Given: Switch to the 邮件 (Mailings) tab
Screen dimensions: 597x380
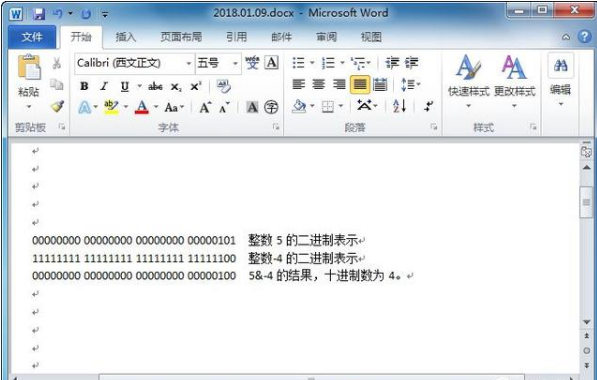Looking at the screenshot, I should [x=281, y=37].
